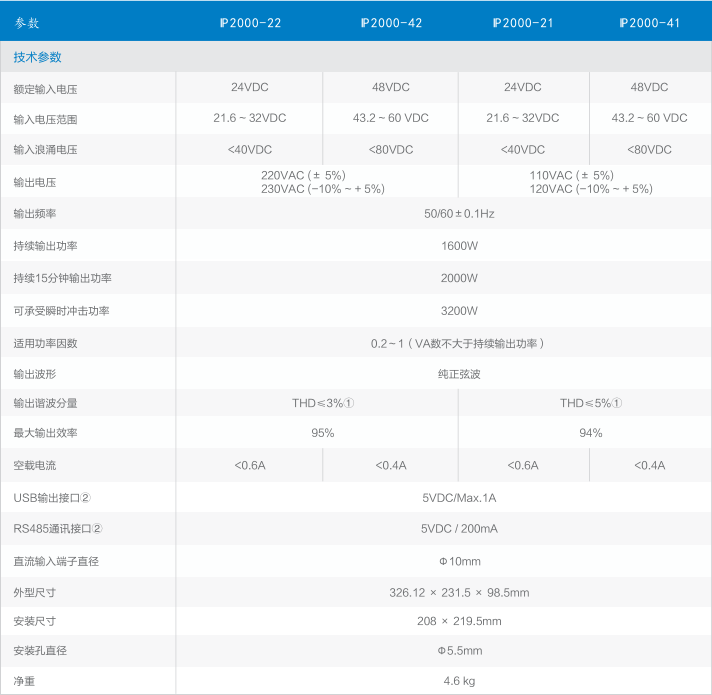
Task: Click the 技术参数 section heading
Action: tap(37, 57)
